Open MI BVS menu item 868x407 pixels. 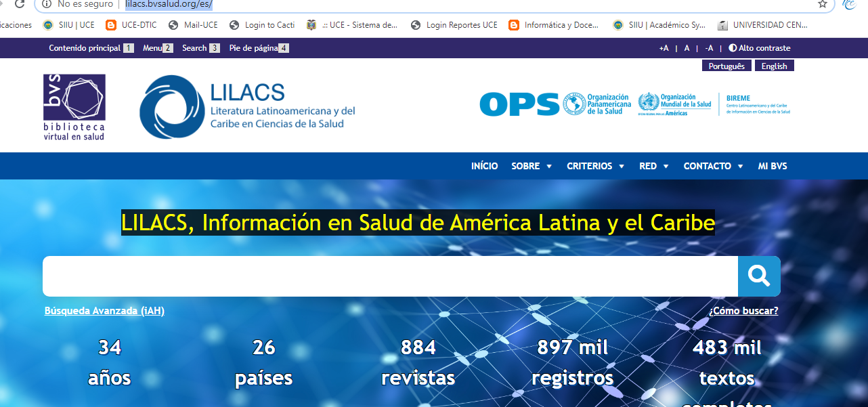773,166
